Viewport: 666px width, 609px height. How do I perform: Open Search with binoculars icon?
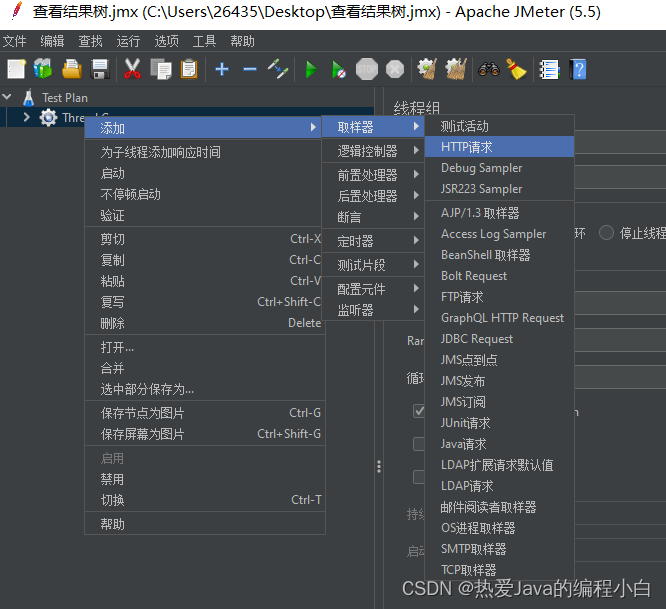pyautogui.click(x=488, y=69)
